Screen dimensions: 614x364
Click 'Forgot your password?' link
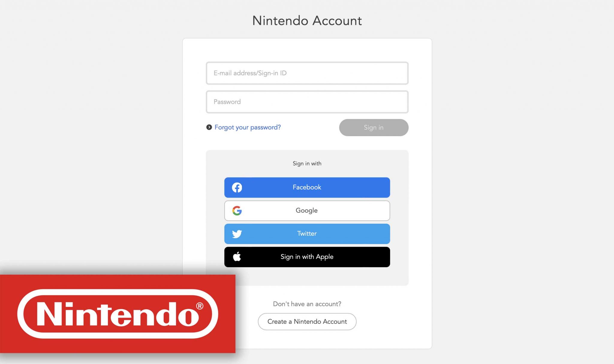tap(247, 127)
